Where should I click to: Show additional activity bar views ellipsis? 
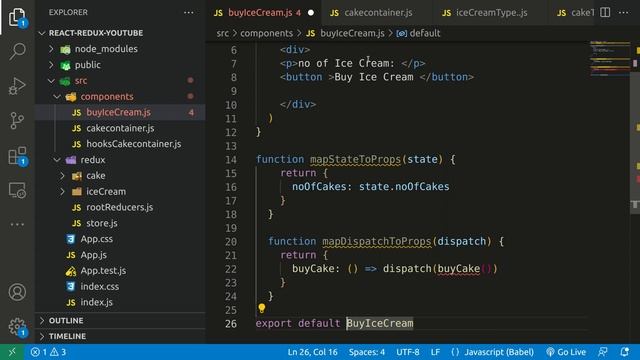coord(17,224)
